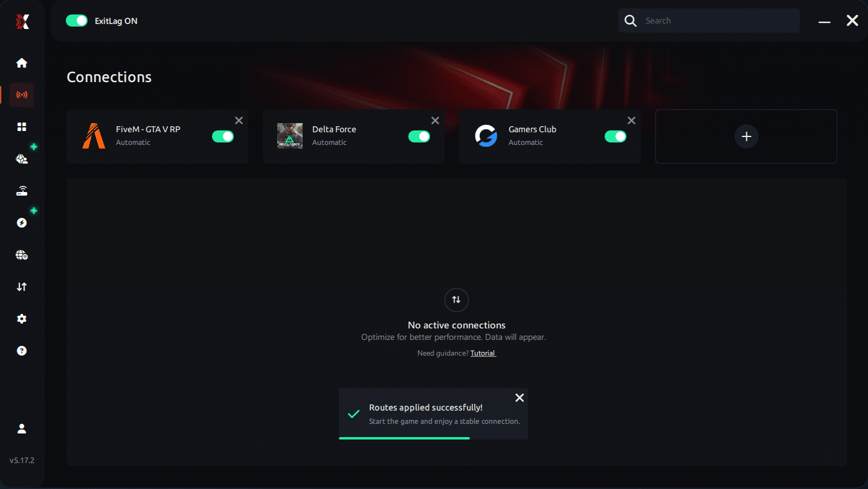Open the router icon in the sidebar
The height and width of the screenshot is (489, 868).
pyautogui.click(x=22, y=191)
